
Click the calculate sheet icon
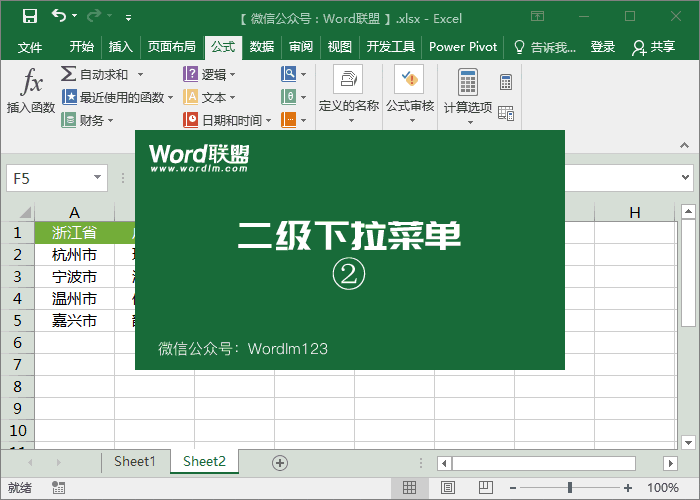pyautogui.click(x=506, y=113)
